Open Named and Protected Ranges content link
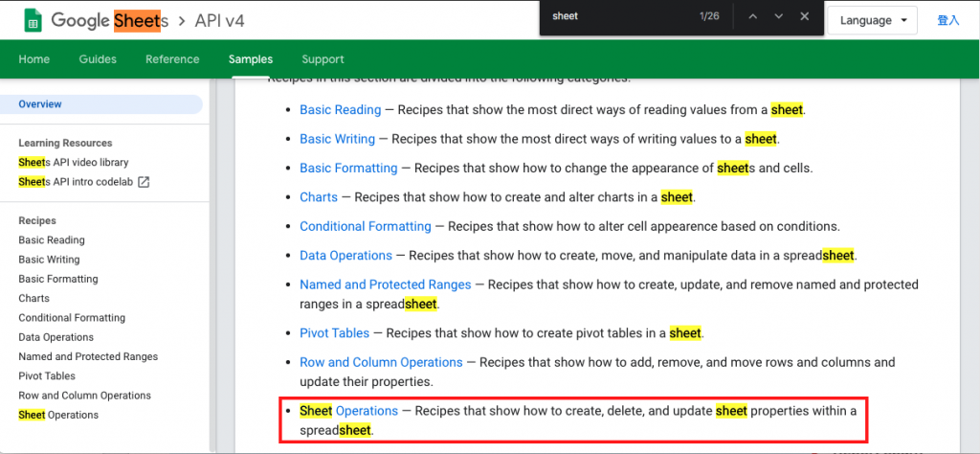980x454 pixels. point(386,284)
